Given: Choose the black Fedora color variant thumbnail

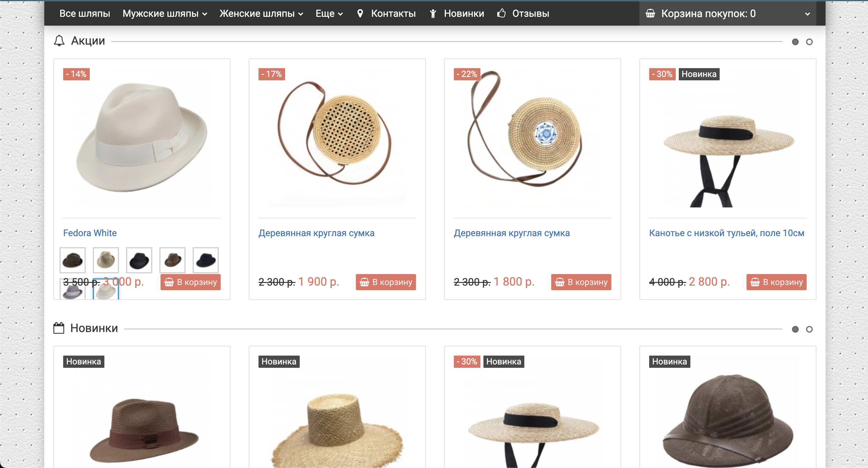Looking at the screenshot, I should (x=139, y=260).
